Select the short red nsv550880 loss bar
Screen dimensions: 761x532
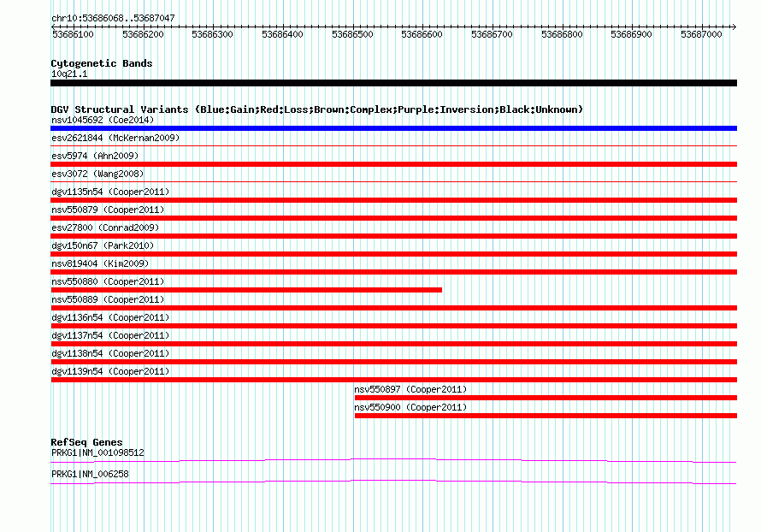(x=246, y=290)
